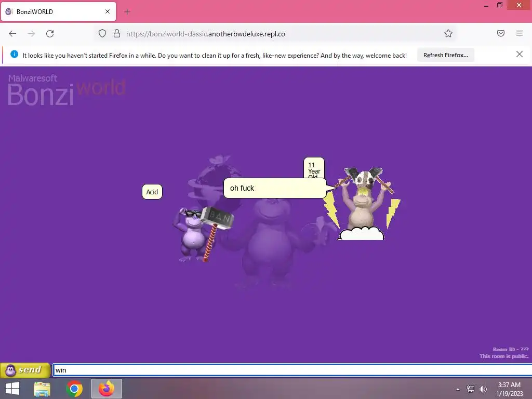
Task: Click the Acid name tag
Action: [152, 192]
